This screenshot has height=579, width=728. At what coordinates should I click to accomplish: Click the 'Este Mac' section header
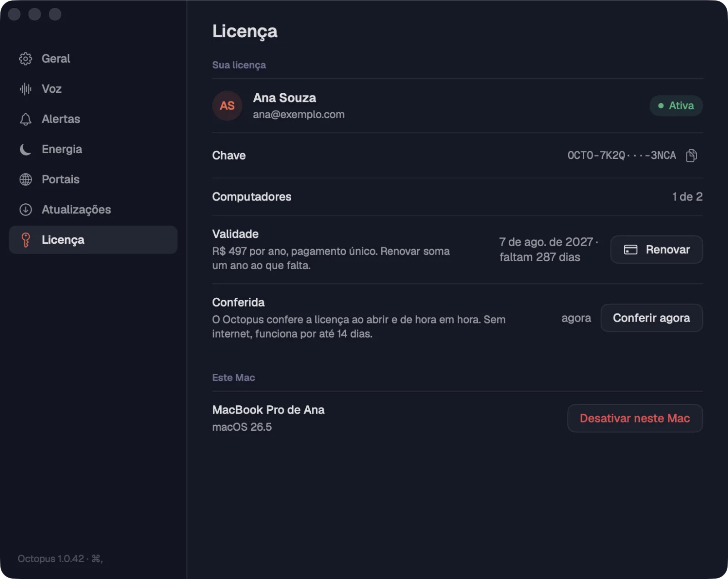pos(233,378)
